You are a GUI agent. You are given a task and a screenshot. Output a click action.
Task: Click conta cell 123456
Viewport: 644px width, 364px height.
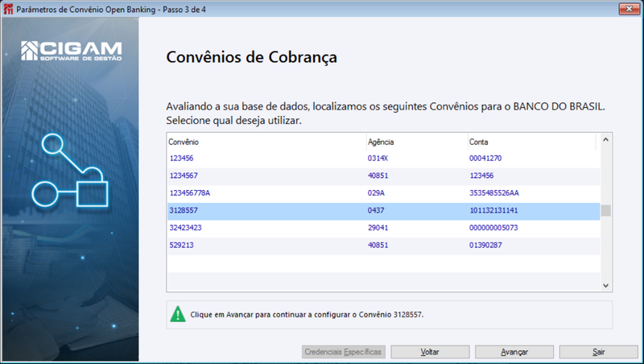tap(481, 176)
